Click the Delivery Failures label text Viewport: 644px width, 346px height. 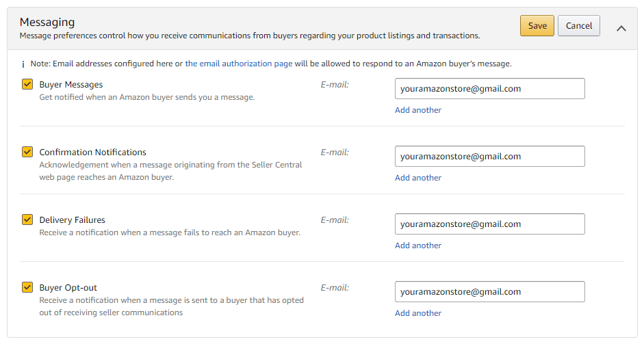click(72, 220)
